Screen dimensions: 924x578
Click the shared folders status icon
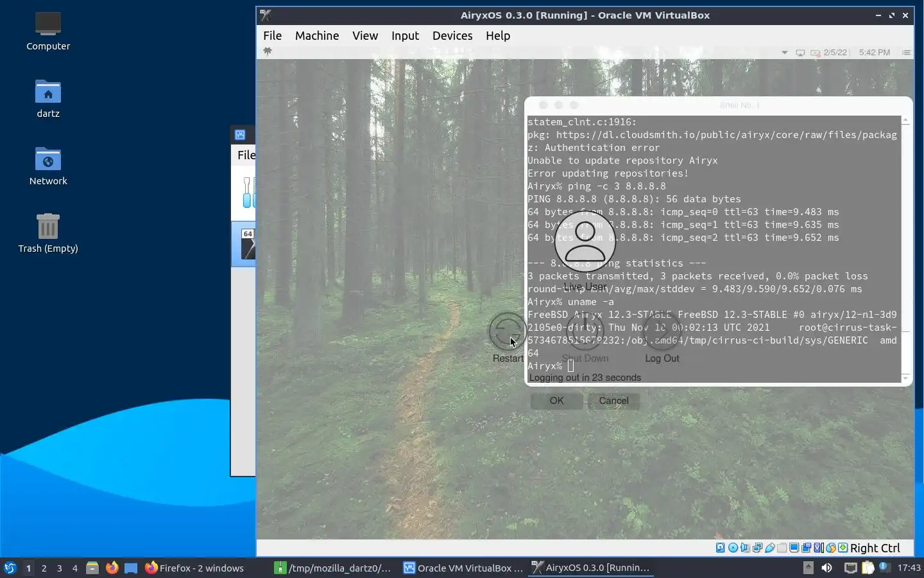pos(782,548)
